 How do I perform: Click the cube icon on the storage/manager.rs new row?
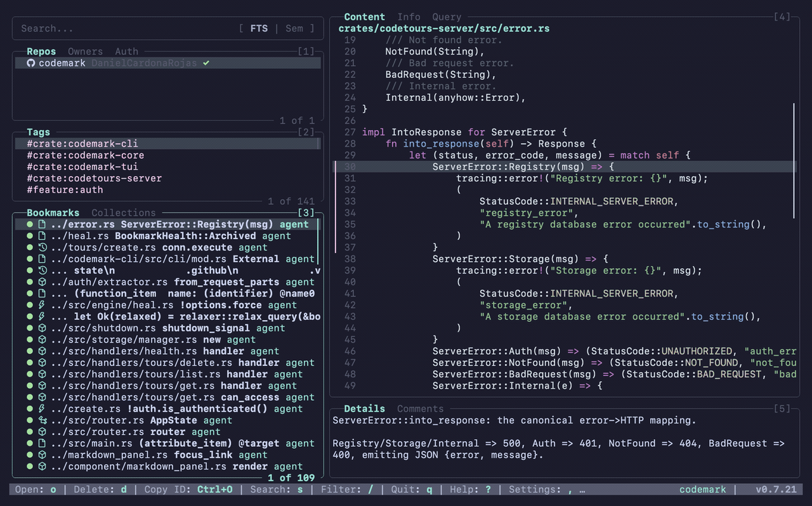(x=42, y=340)
